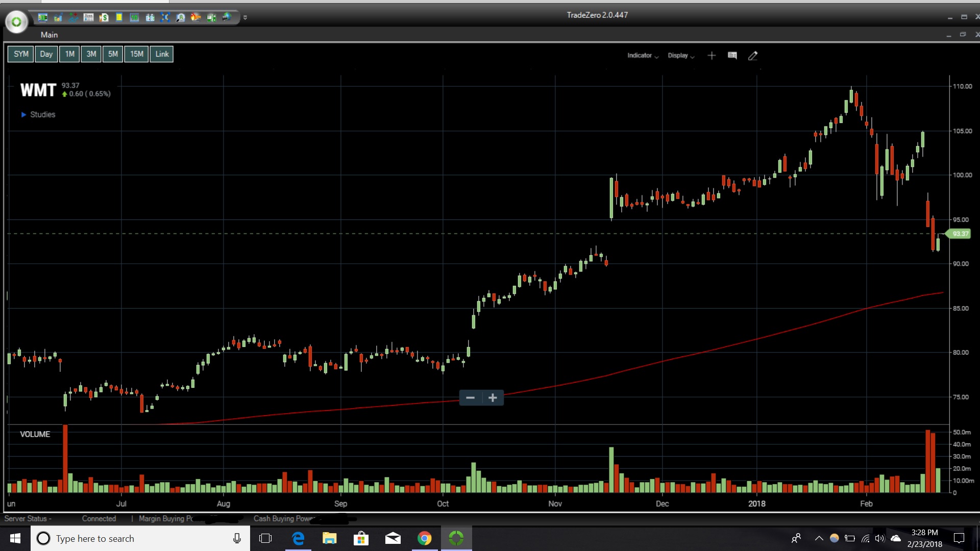Open the Indicator dropdown
Screen dimensions: 980x551
point(643,56)
